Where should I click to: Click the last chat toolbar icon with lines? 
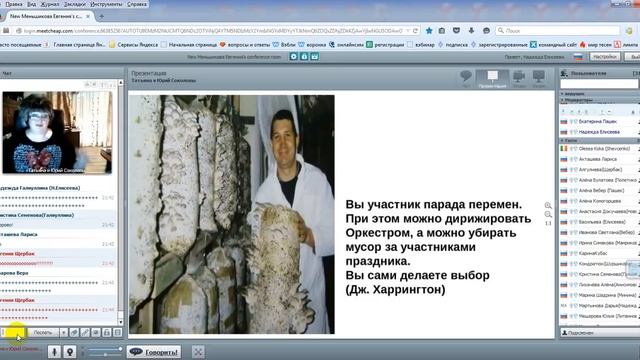point(118,333)
